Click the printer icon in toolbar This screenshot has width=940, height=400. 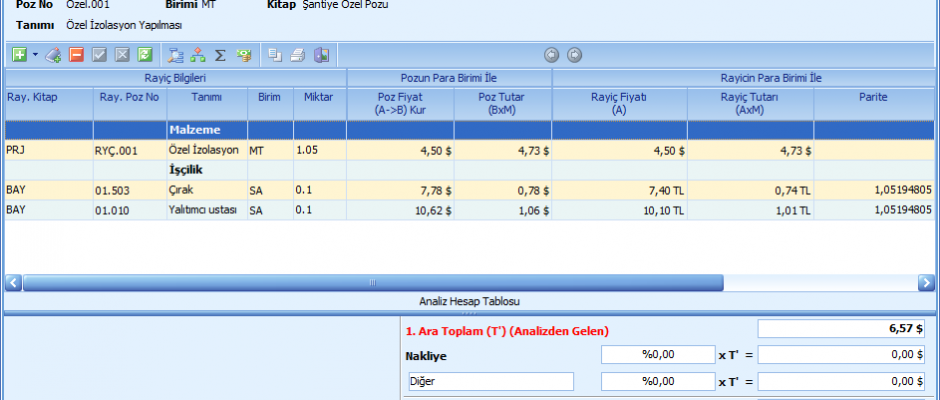297,55
